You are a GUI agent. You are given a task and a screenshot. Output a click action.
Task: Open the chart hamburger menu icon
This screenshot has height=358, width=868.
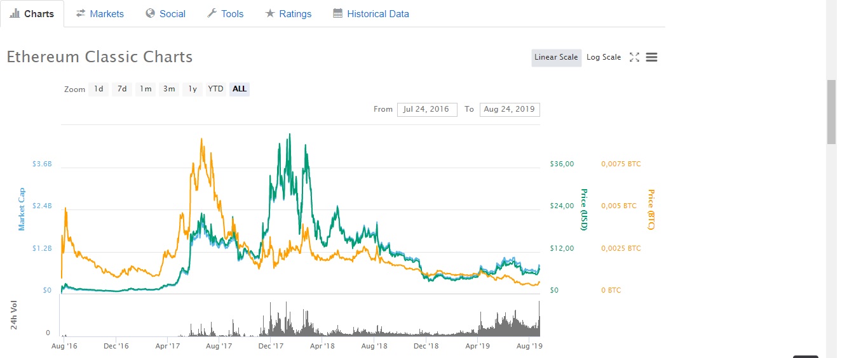(x=651, y=57)
